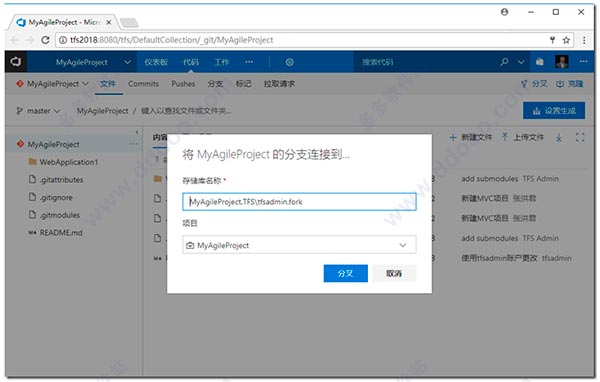The height and width of the screenshot is (382, 600).
Task: Click the blue 分叉 fork button in dialog
Action: [346, 273]
